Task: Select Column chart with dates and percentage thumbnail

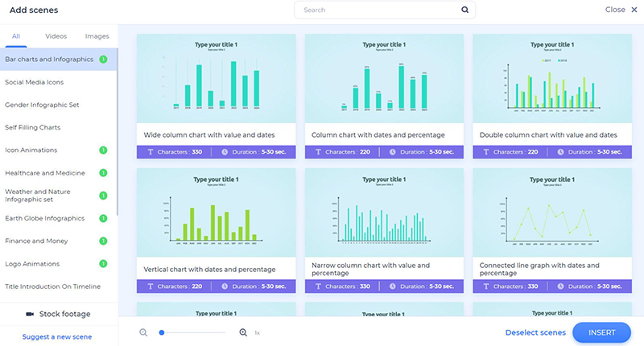Action: click(384, 78)
